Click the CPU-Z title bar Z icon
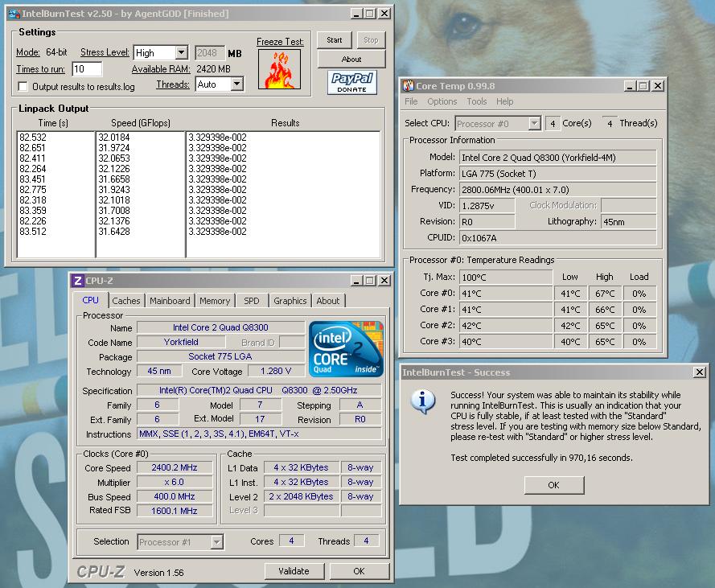The width and height of the screenshot is (715, 588). tap(77, 281)
